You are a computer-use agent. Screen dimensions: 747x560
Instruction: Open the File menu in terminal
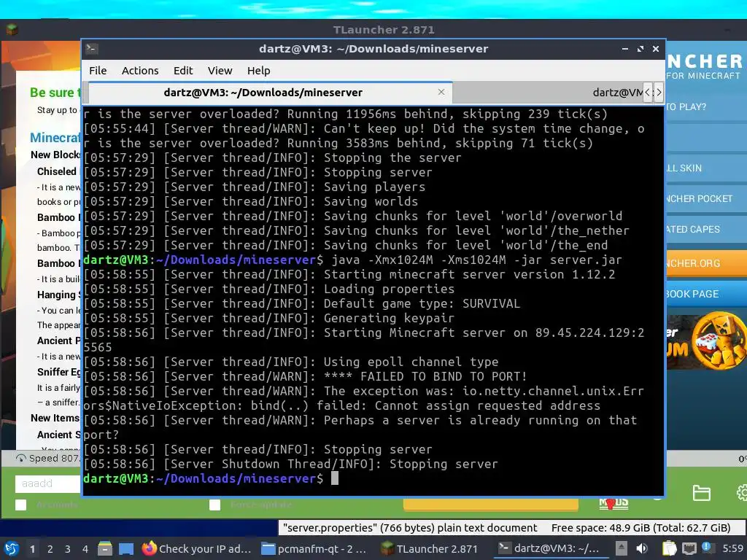click(x=98, y=71)
